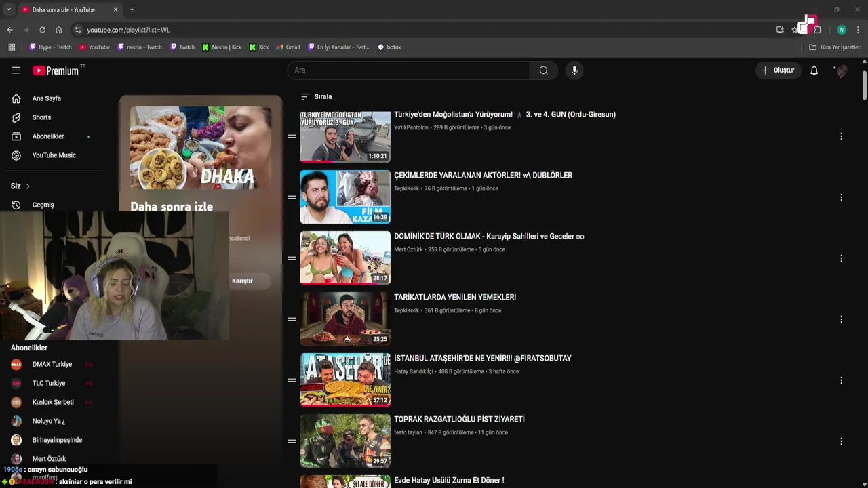Play Dominik'de Türk Olmak video thumbnail
Image resolution: width=868 pixels, height=488 pixels.
345,258
